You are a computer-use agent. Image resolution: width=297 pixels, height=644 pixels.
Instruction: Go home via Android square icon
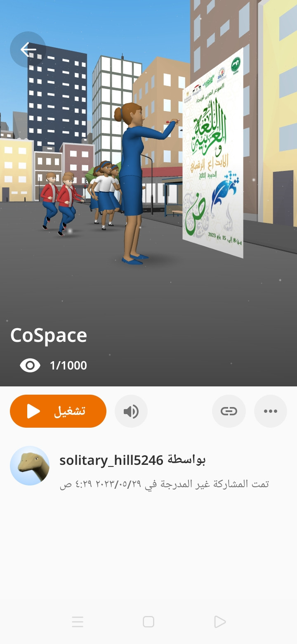click(x=148, y=622)
